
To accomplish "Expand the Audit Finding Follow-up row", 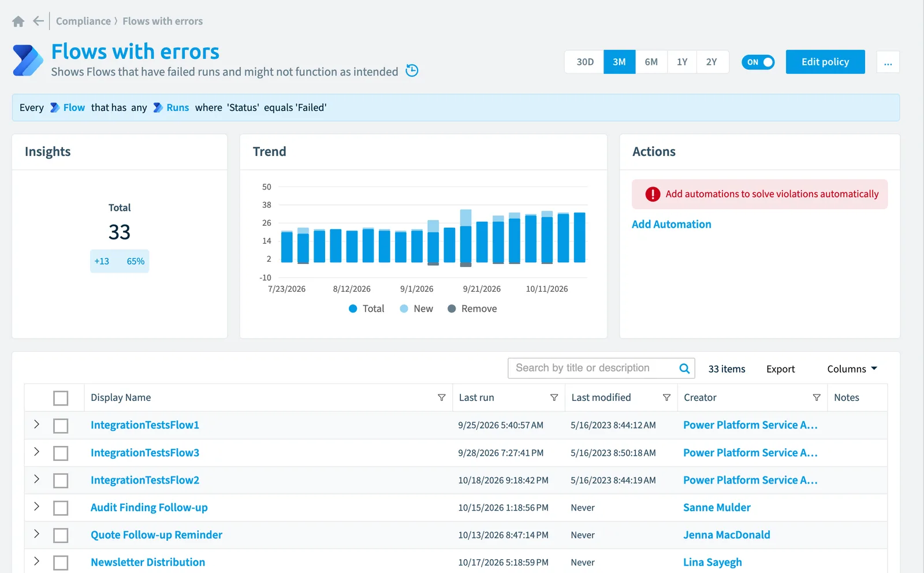I will point(37,507).
